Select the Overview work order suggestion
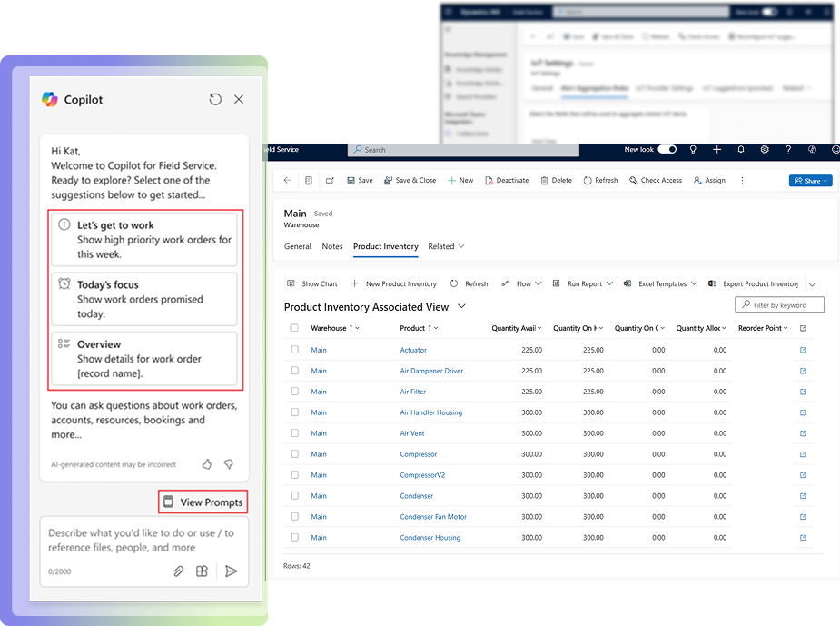This screenshot has height=626, width=840. click(x=144, y=359)
